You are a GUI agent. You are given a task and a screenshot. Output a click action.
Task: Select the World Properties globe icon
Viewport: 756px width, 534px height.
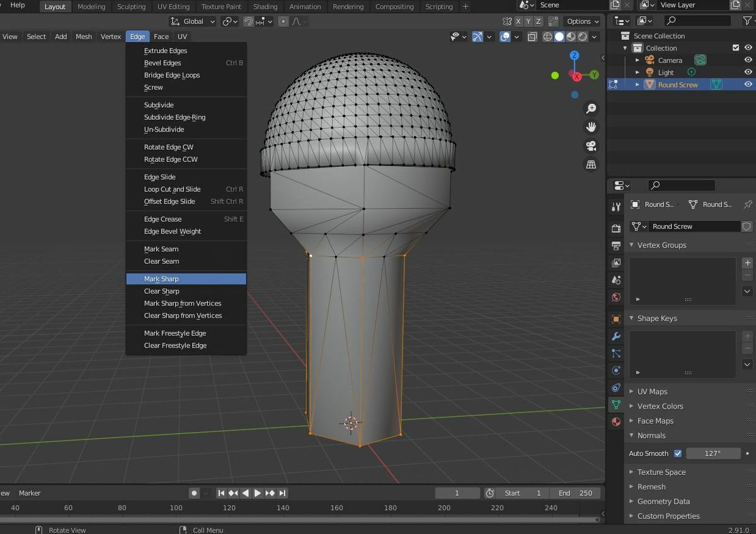[x=616, y=297]
